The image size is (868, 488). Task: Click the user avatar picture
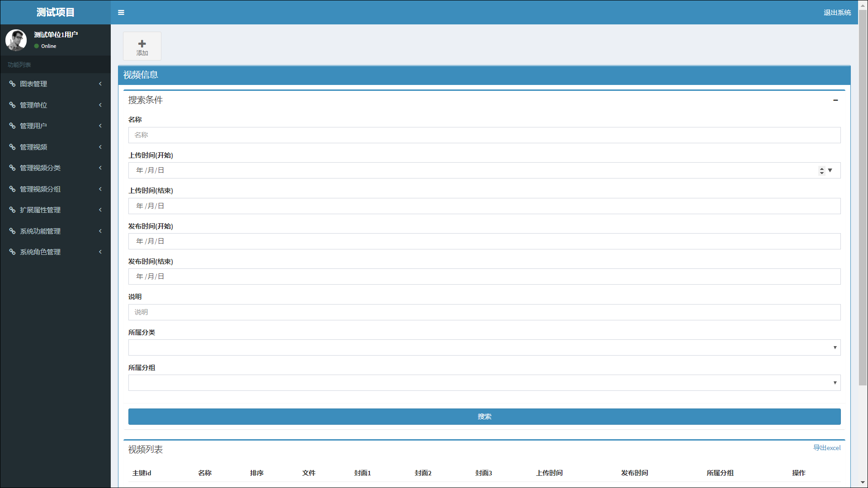click(16, 40)
